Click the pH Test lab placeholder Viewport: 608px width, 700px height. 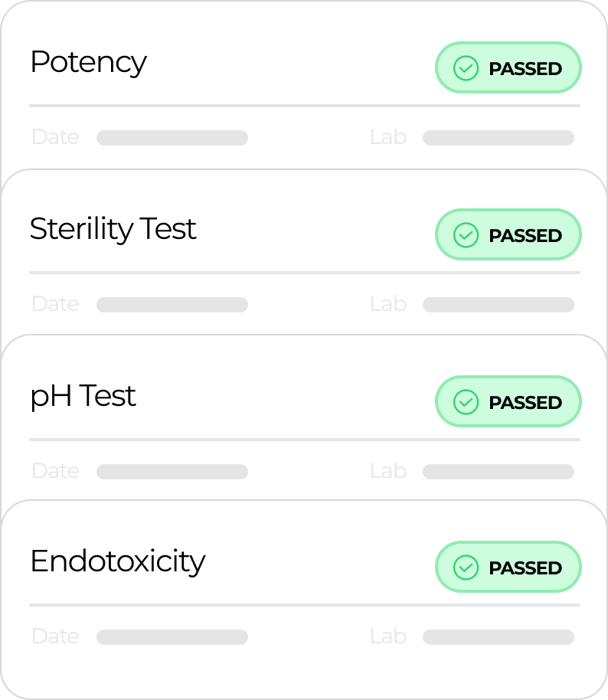pyautogui.click(x=498, y=472)
